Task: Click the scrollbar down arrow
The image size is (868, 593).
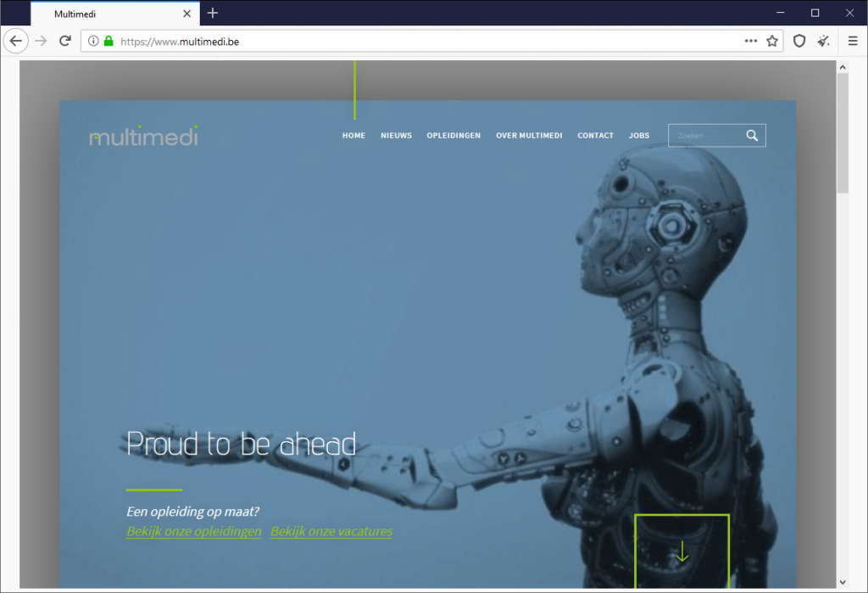Action: 843,582
